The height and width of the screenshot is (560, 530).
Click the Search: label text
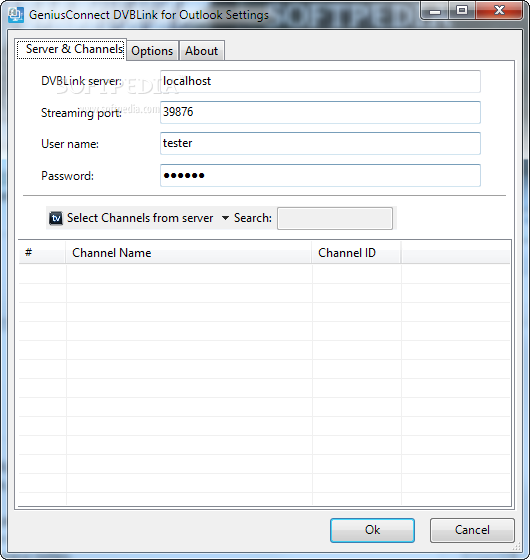[253, 218]
